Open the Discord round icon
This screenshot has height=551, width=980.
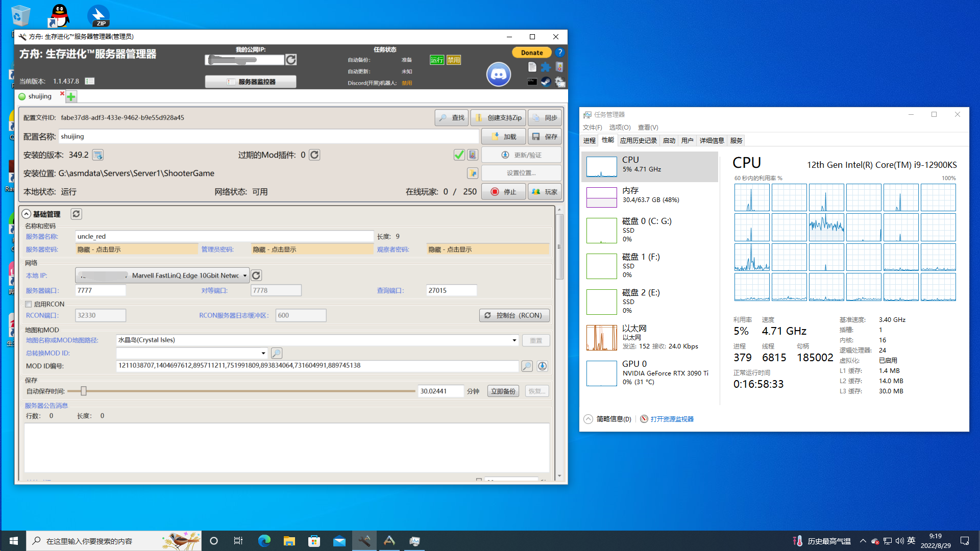click(499, 74)
